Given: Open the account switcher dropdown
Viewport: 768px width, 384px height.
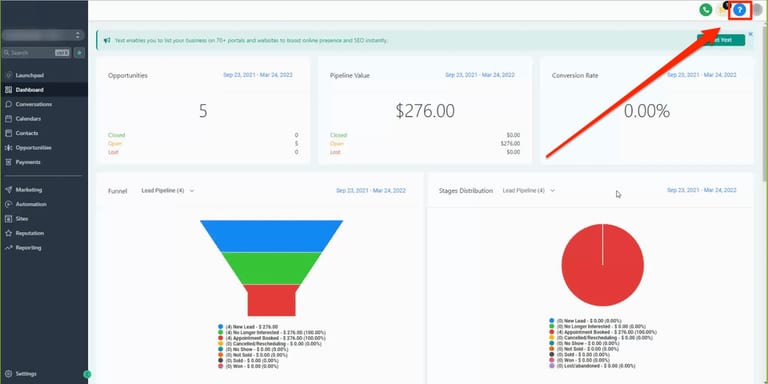Looking at the screenshot, I should click(43, 35).
